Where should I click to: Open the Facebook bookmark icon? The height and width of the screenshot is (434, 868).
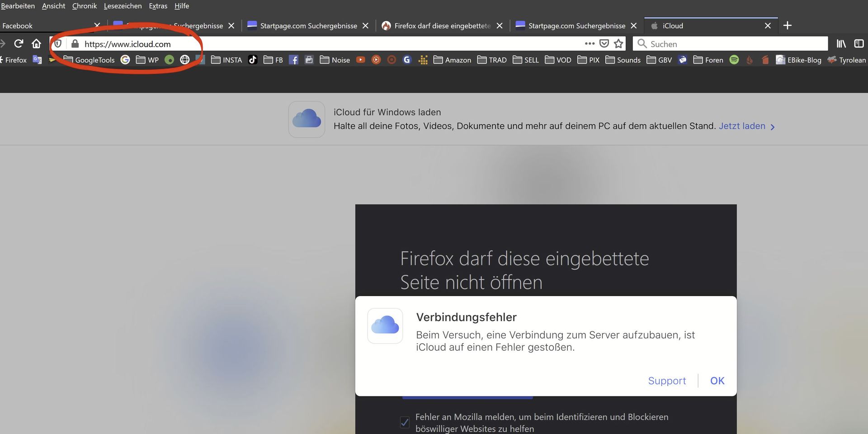click(x=293, y=60)
